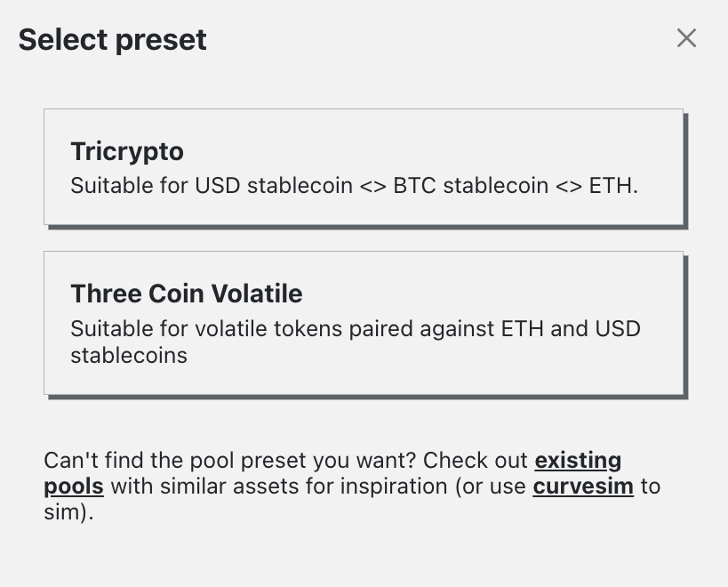The width and height of the screenshot is (728, 587).
Task: Click the 'Select preset' dialog title
Action: pos(112,40)
